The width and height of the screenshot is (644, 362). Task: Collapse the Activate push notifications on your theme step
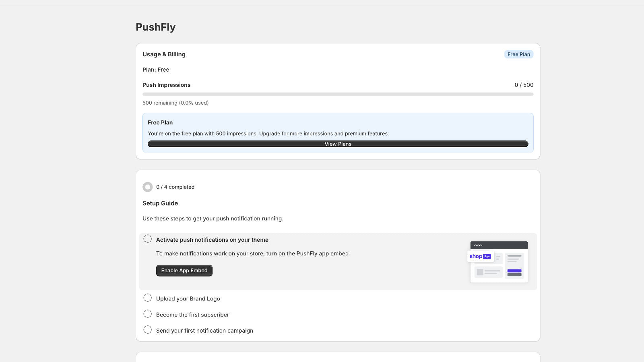212,240
